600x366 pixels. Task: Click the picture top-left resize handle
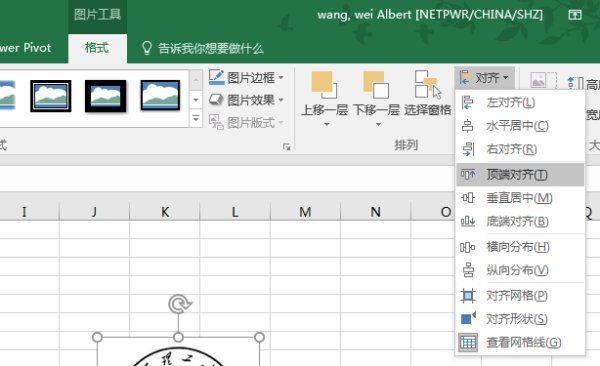pos(97,337)
